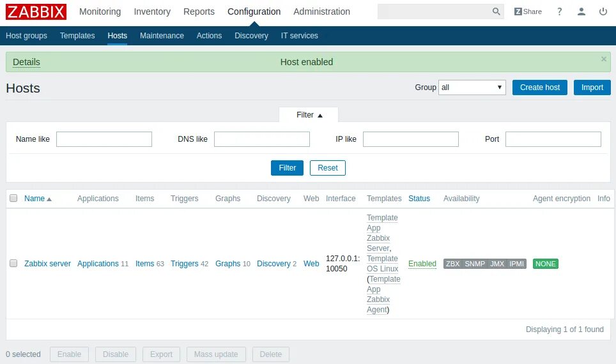Click the search magnifier icon

point(496,11)
